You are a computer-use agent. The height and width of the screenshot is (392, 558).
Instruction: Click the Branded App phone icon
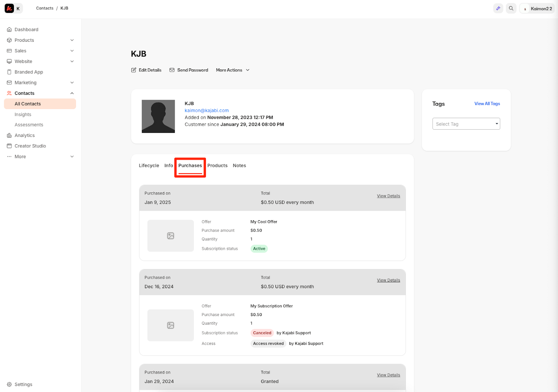9,72
